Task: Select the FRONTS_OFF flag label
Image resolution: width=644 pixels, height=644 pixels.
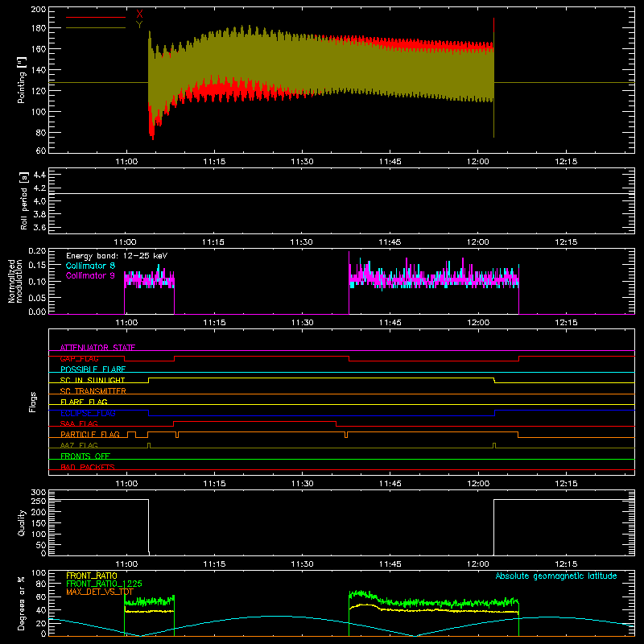Action: click(85, 456)
